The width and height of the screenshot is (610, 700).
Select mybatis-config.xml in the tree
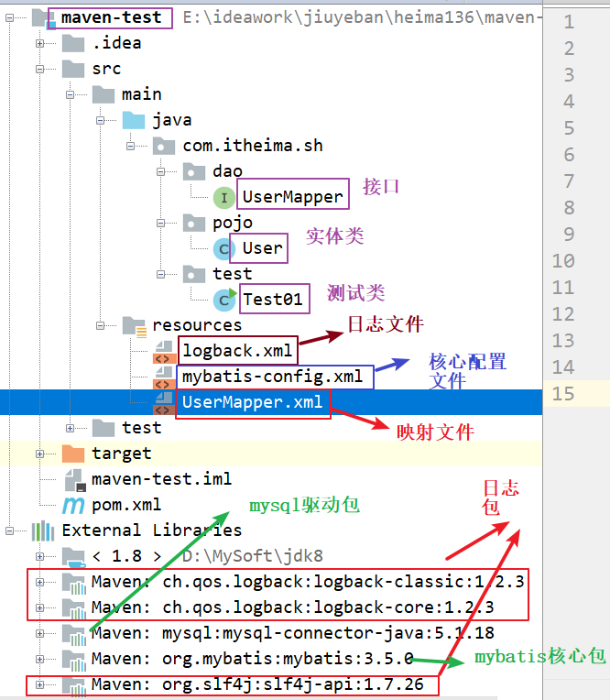tap(271, 377)
